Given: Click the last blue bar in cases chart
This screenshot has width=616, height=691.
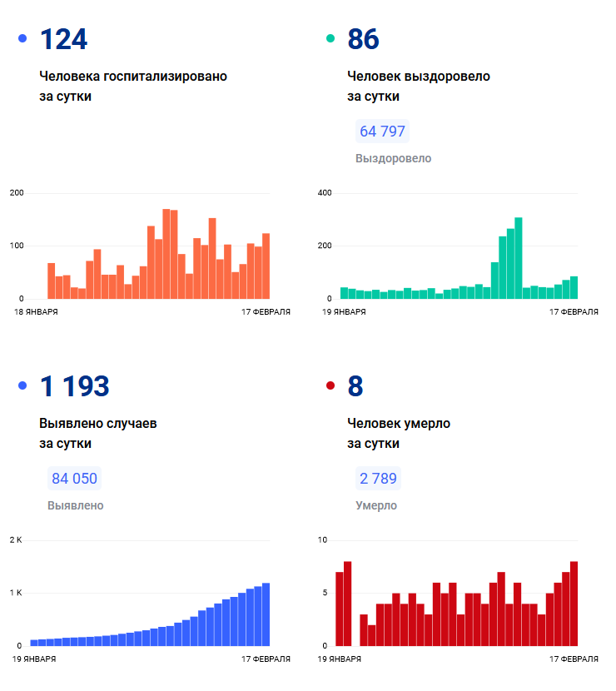Looking at the screenshot, I should [266, 614].
